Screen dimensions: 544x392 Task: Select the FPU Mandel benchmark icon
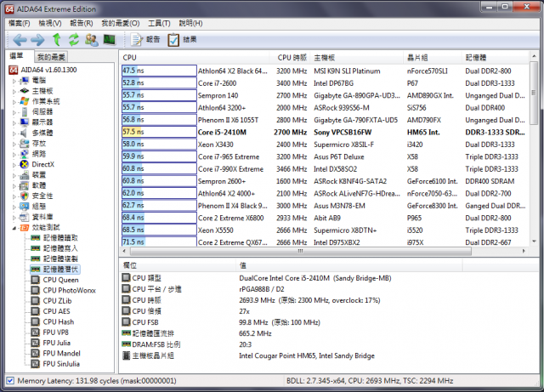coord(35,353)
